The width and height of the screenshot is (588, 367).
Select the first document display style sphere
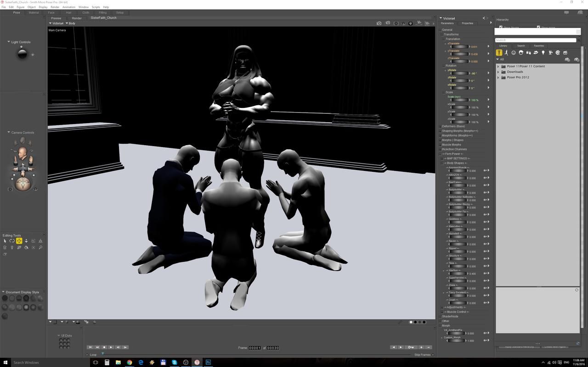[x=5, y=298]
